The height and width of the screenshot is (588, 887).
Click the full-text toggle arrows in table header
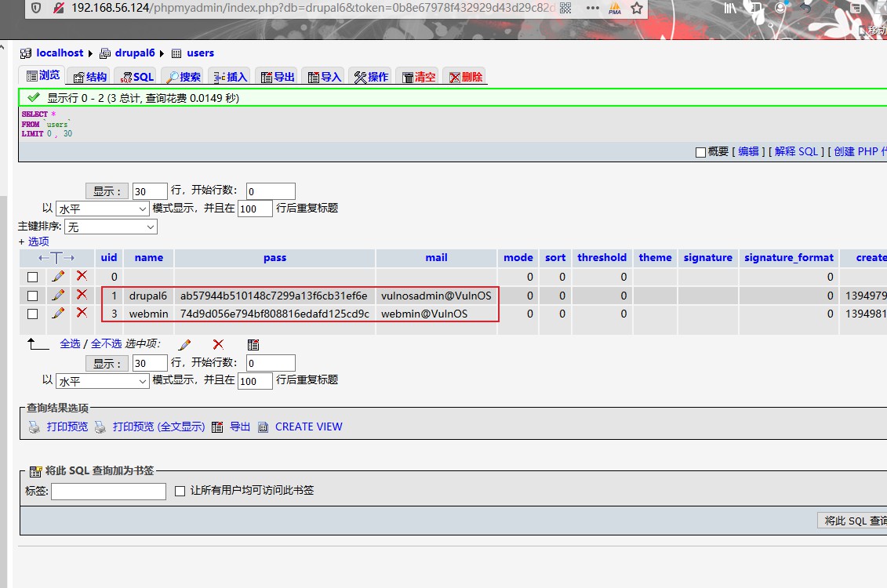(56, 258)
